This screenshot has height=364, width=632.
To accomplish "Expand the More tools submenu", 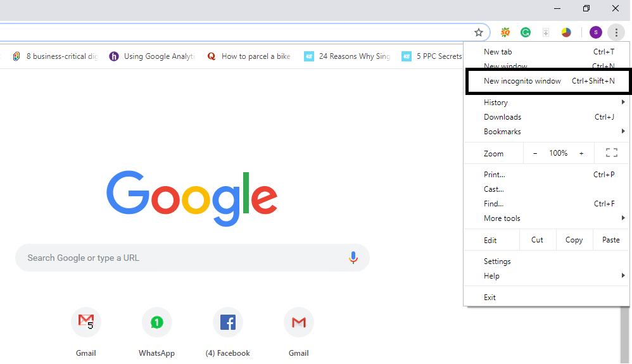I will (547, 218).
